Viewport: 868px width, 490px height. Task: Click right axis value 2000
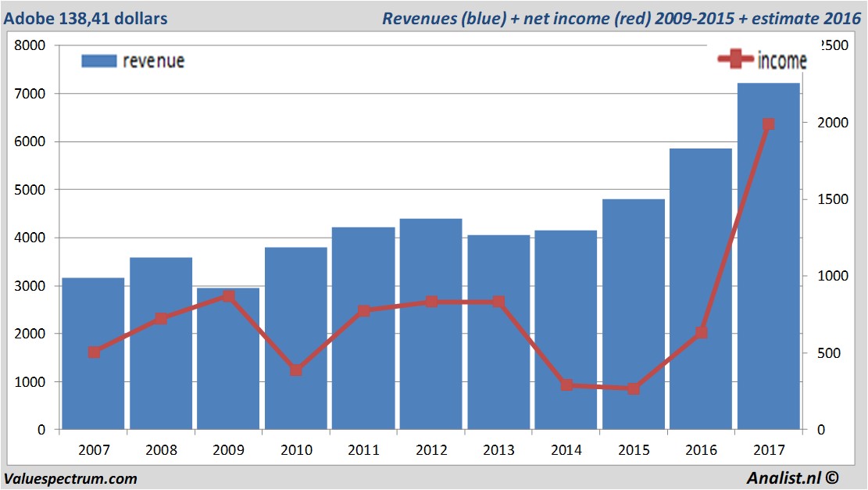click(833, 123)
